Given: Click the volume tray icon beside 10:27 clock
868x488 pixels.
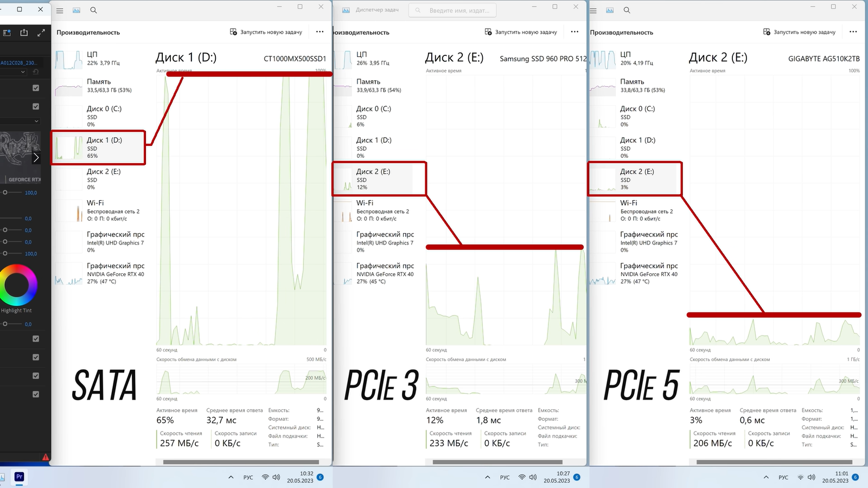Looking at the screenshot, I should click(533, 477).
